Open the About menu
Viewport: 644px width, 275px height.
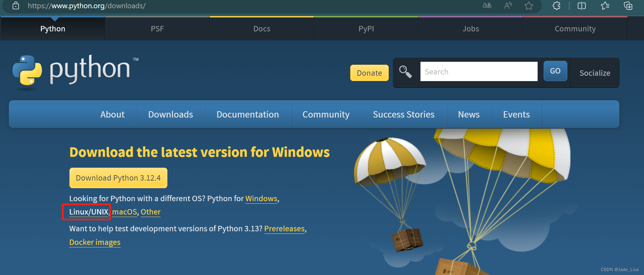(x=112, y=114)
